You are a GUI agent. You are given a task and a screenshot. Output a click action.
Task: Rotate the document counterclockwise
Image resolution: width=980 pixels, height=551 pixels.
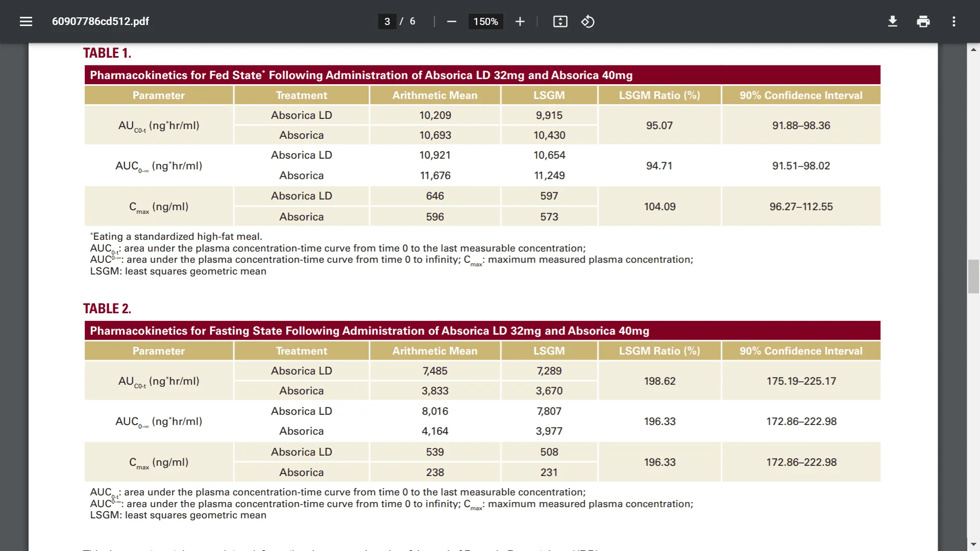click(x=587, y=21)
